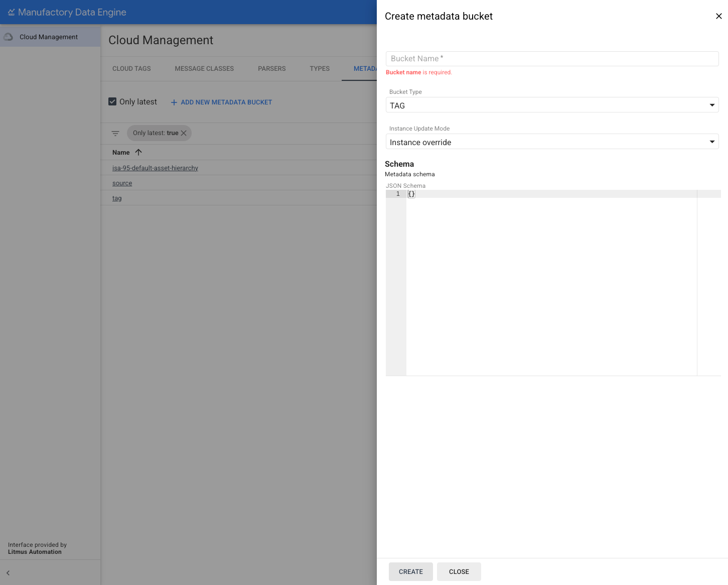The image size is (728, 585).
Task: Open the Bucket Type dropdown
Action: [x=552, y=105]
